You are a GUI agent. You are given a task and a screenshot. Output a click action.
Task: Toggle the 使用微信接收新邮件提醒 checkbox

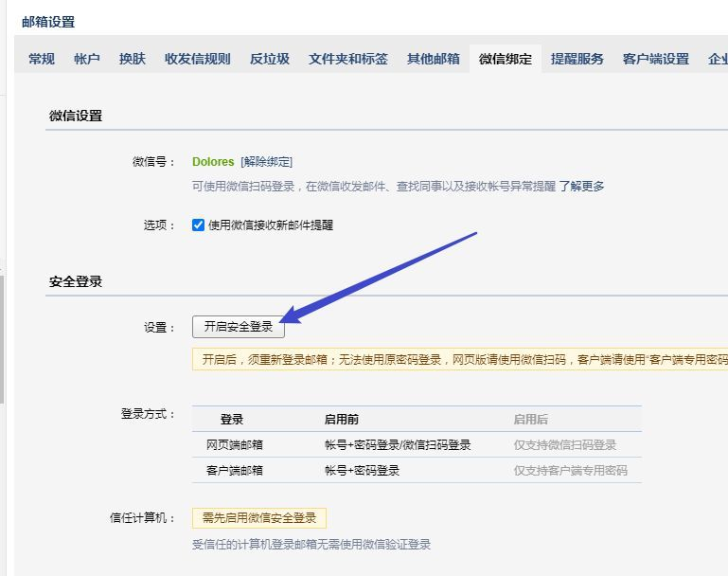199,225
